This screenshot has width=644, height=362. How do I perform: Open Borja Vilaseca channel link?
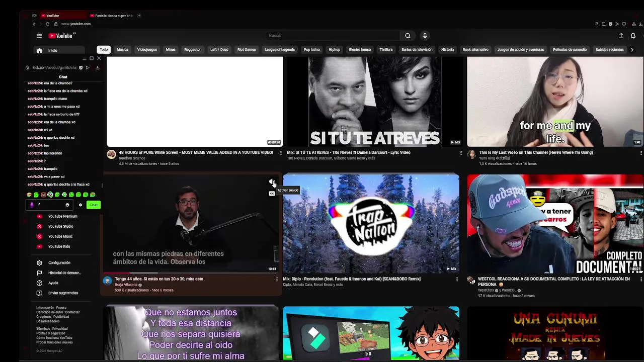pyautogui.click(x=126, y=285)
